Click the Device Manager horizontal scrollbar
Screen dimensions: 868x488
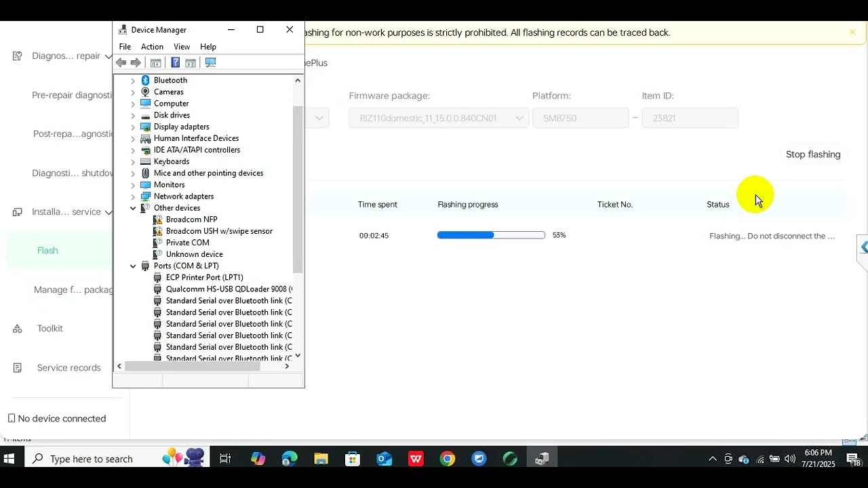(x=193, y=366)
